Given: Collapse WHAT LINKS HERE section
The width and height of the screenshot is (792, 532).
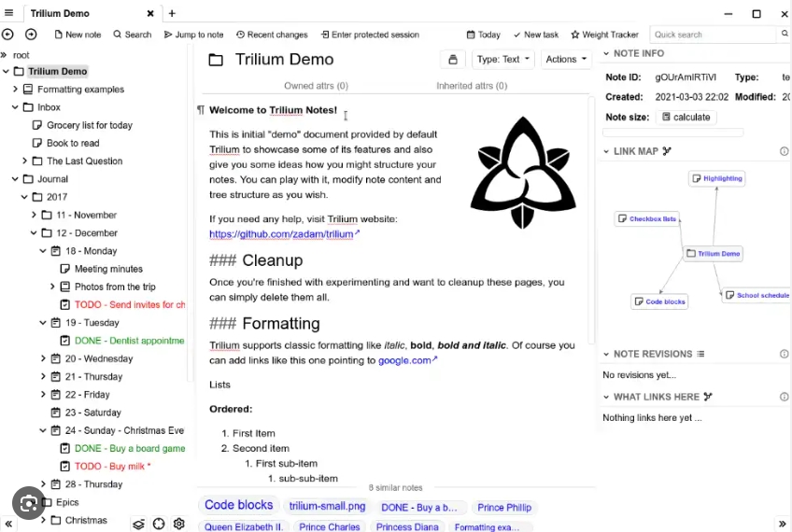Looking at the screenshot, I should click(x=606, y=398).
